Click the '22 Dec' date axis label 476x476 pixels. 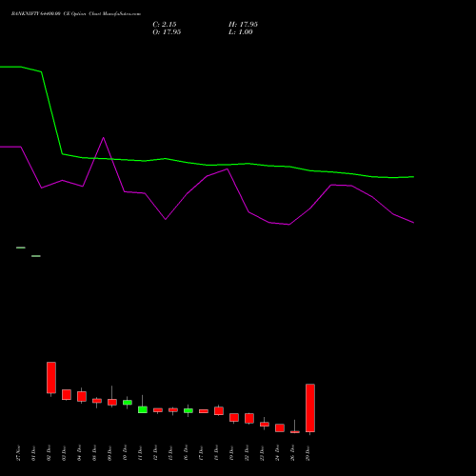pos(247,453)
